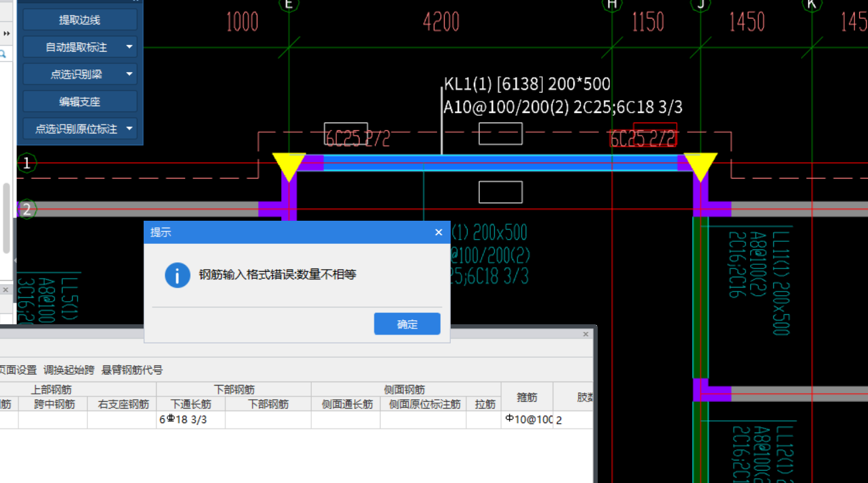The width and height of the screenshot is (868, 483).
Task: Click the KL1(1) [6138] 200*500 label
Action: tap(528, 84)
